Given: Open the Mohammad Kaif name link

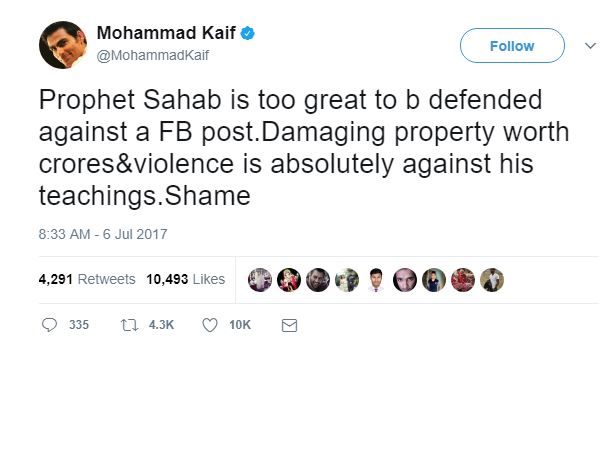Looking at the screenshot, I should [x=165, y=35].
